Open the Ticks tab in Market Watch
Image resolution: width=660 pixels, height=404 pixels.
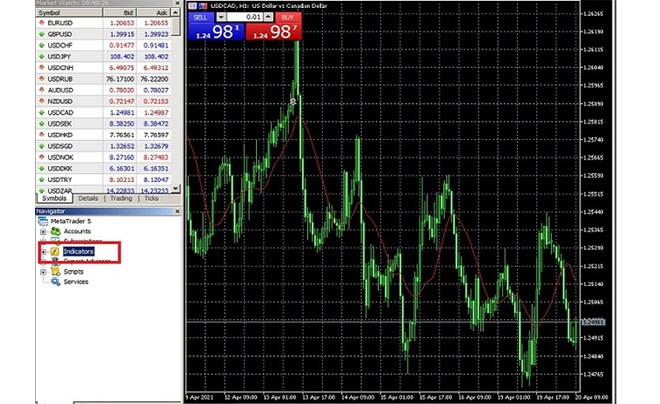(x=153, y=198)
